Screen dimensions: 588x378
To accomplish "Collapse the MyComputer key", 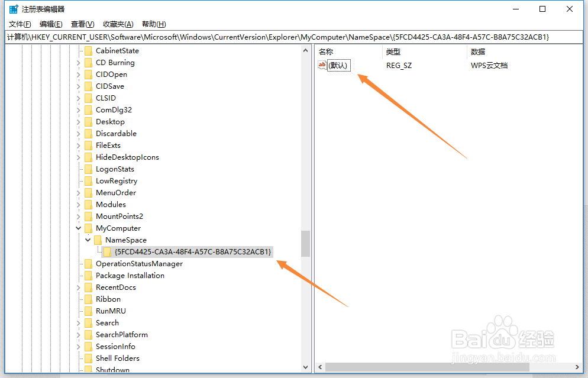I will click(x=78, y=228).
